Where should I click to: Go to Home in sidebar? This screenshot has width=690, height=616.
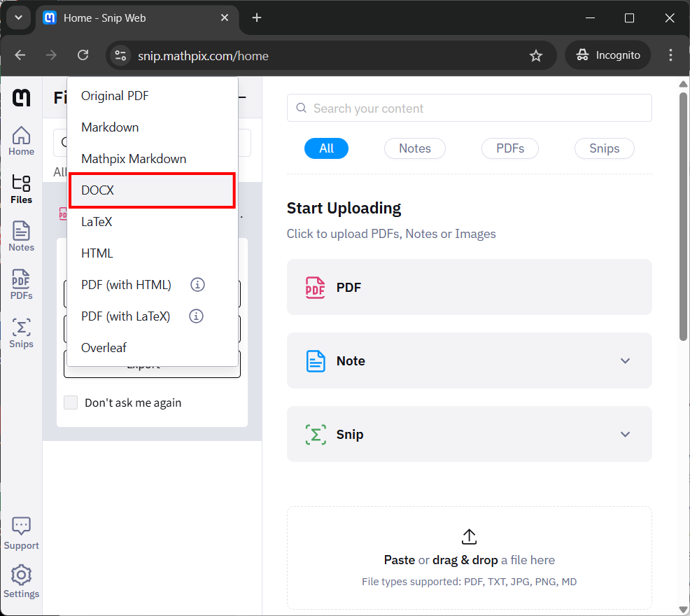click(x=21, y=141)
